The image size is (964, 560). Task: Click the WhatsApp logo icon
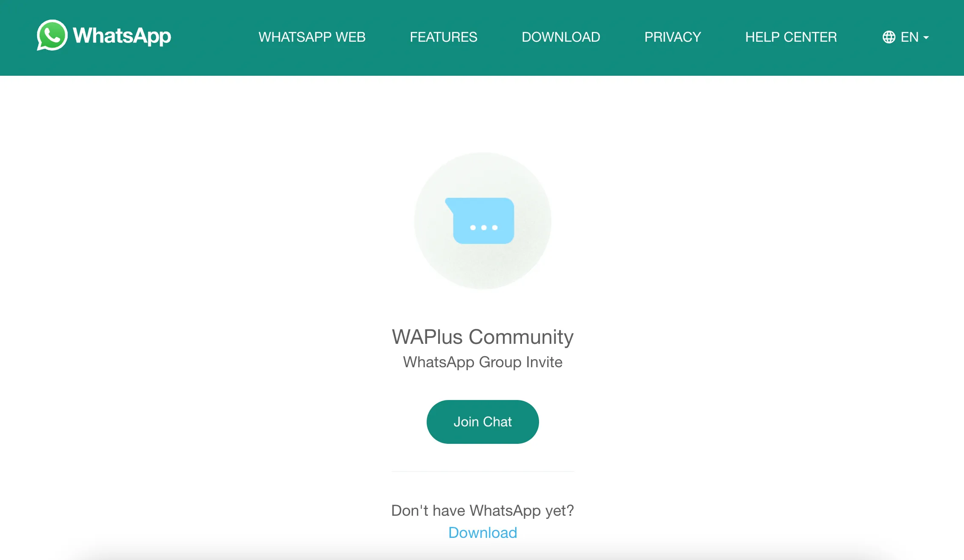coord(52,35)
